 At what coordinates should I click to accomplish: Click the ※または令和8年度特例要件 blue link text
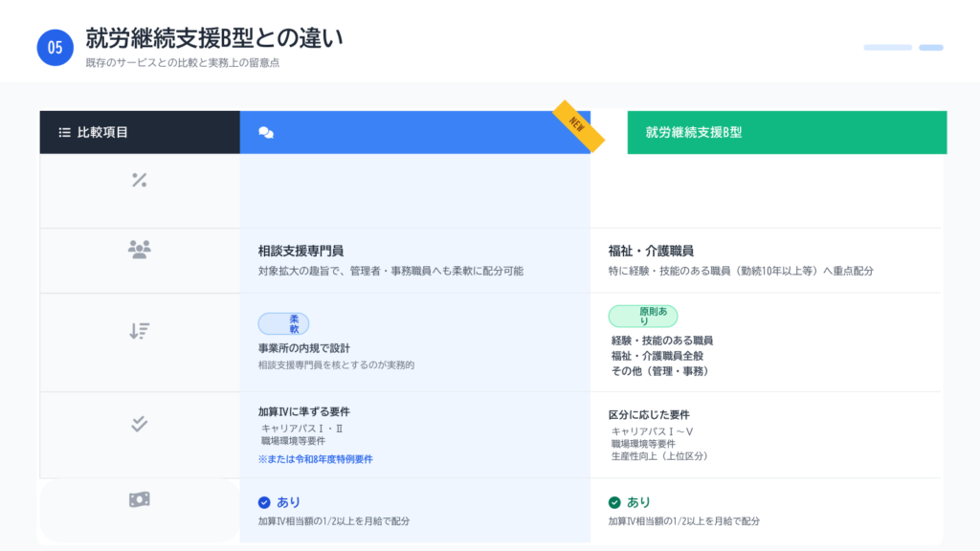315,459
